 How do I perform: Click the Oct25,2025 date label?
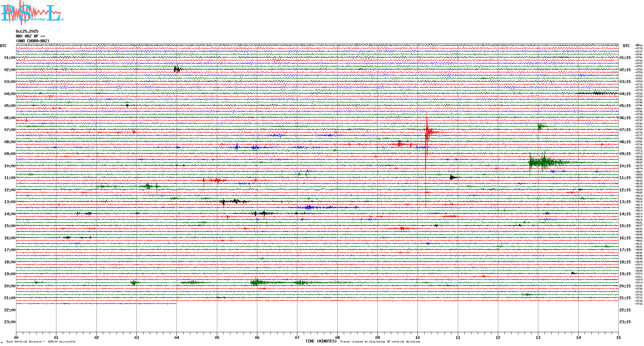click(x=27, y=31)
